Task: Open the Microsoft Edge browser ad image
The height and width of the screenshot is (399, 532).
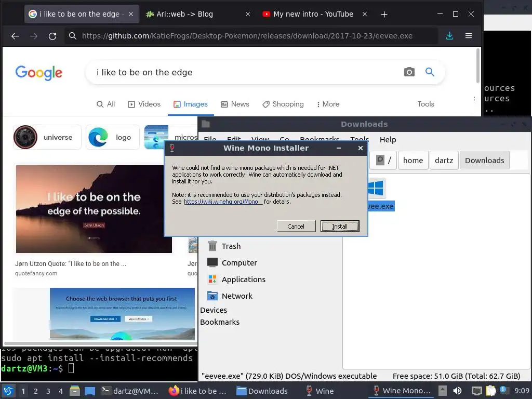Action: coord(122,314)
